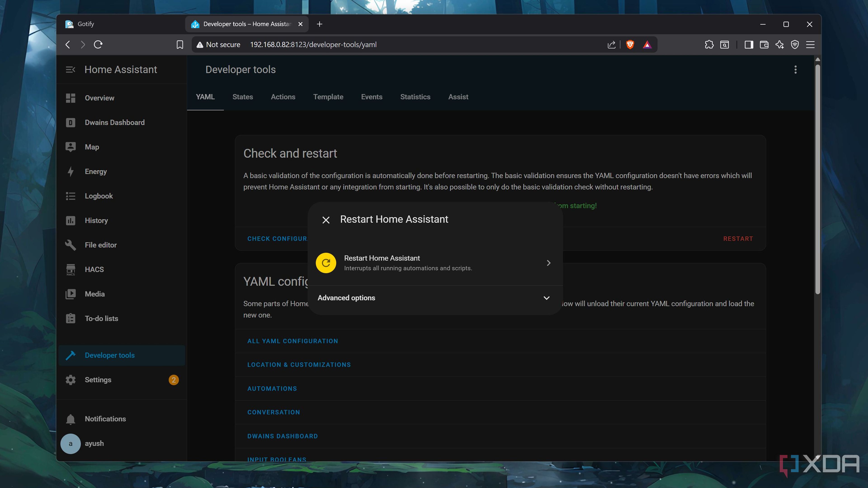Open the Notifications bell icon
The width and height of the screenshot is (868, 488).
click(71, 419)
